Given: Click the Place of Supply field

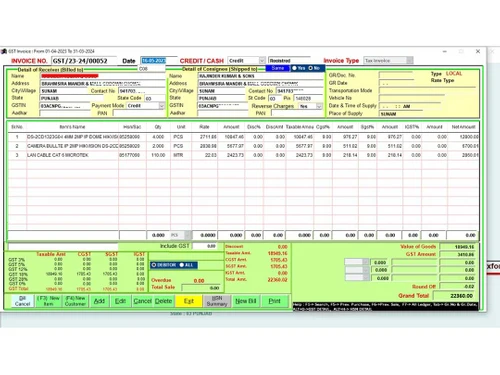Looking at the screenshot, I should (x=401, y=114).
